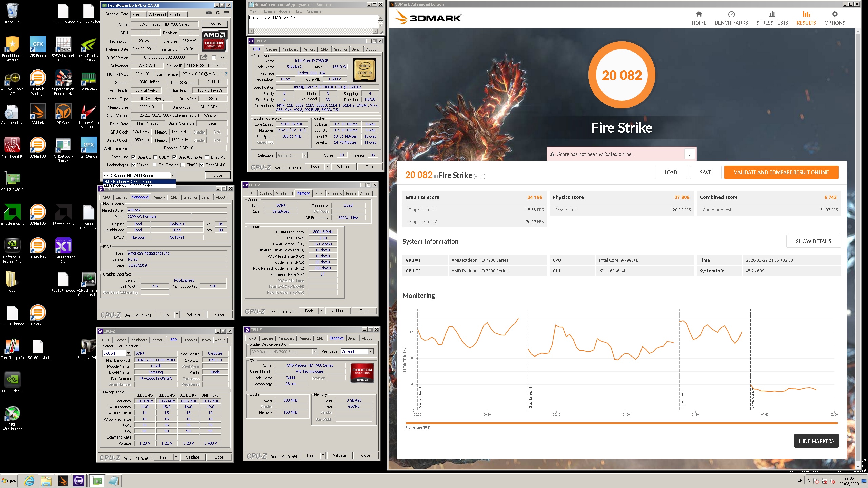Image resolution: width=868 pixels, height=488 pixels.
Task: Toggle the OpenCL checkbox
Action: [x=133, y=157]
